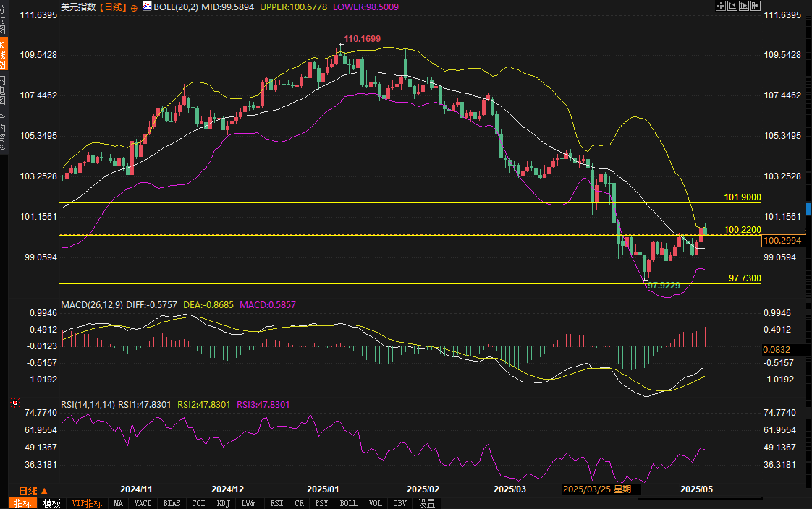Viewport: 812px width, 509px height.
Task: Choose the RSI indicator button
Action: point(277,503)
